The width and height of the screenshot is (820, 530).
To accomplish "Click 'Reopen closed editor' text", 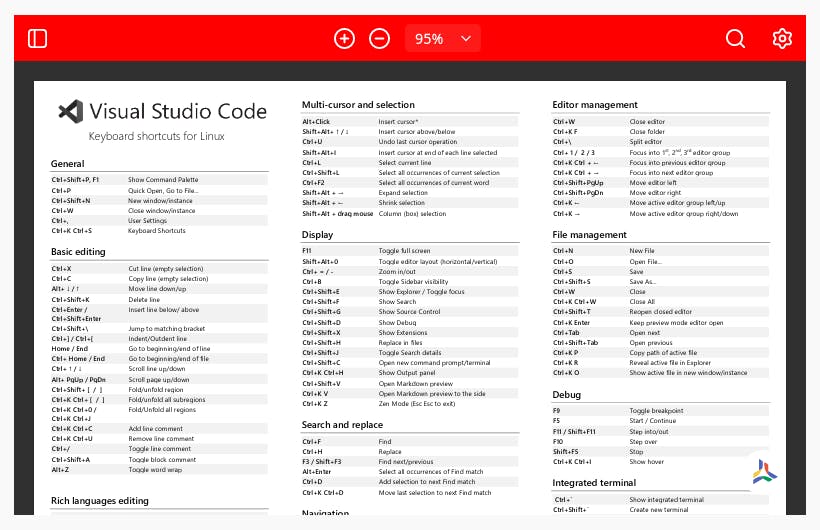I will [660, 312].
